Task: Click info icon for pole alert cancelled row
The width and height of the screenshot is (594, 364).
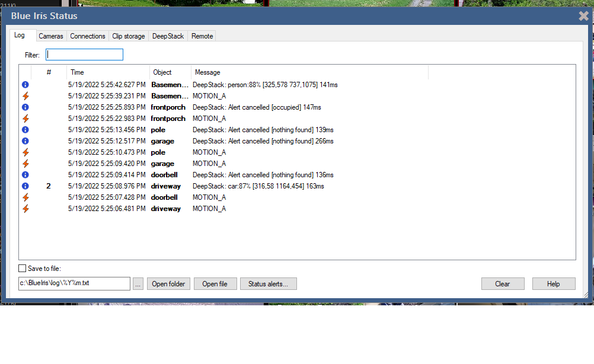Action: (x=25, y=130)
